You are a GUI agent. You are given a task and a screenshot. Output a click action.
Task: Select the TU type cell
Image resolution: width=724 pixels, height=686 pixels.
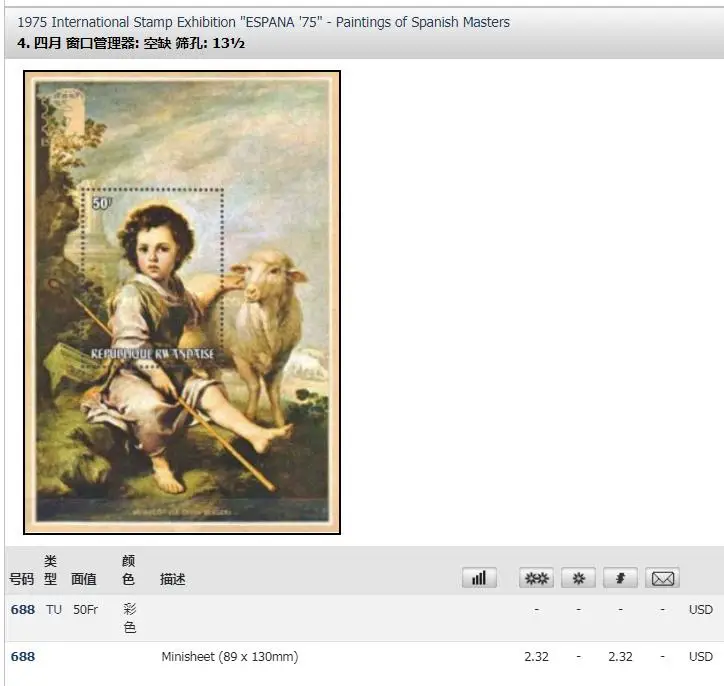(x=54, y=609)
